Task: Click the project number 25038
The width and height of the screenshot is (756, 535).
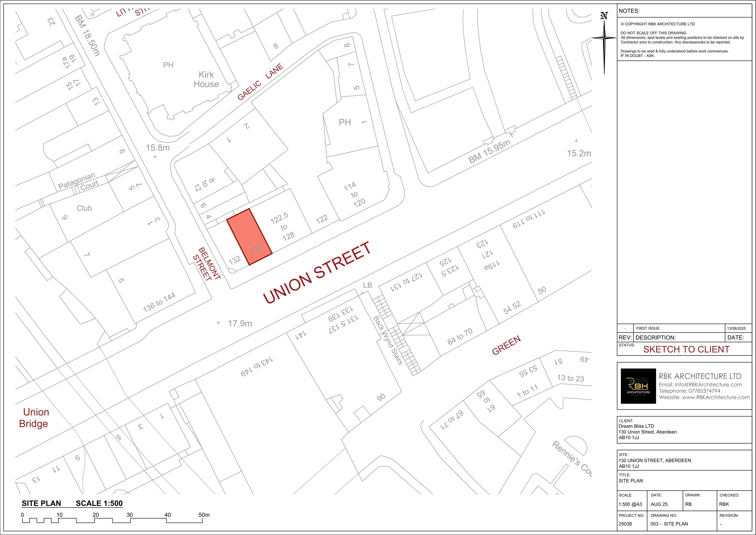Action: tap(625, 524)
